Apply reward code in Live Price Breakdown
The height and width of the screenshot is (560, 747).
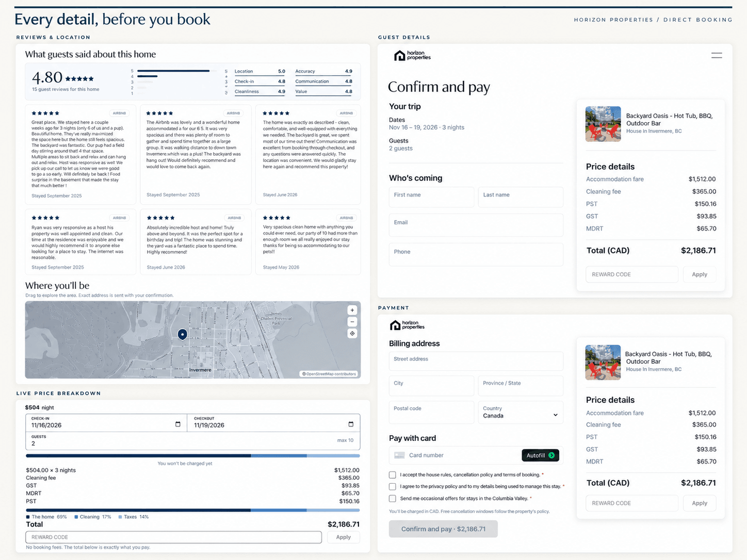(x=344, y=537)
